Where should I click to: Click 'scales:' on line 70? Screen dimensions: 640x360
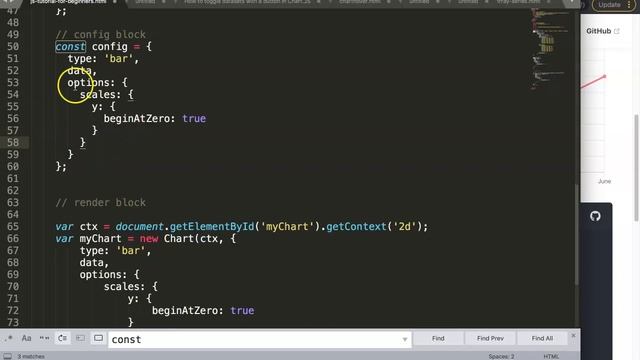tap(124, 287)
